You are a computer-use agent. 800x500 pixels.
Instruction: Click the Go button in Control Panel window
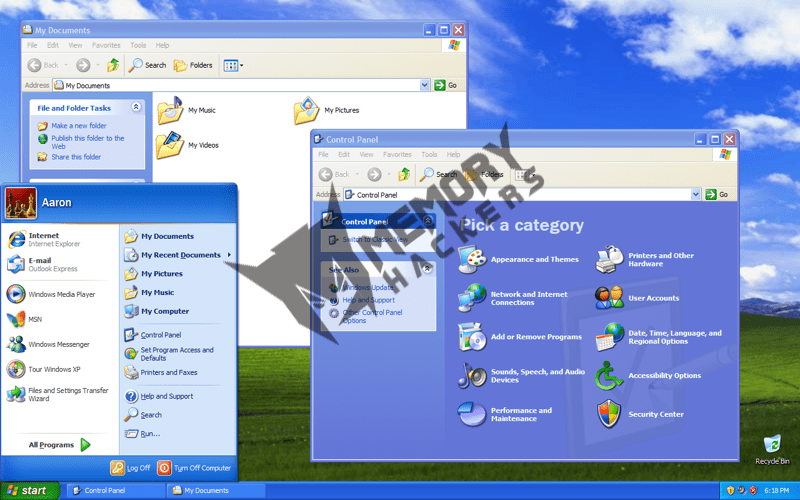tap(717, 194)
